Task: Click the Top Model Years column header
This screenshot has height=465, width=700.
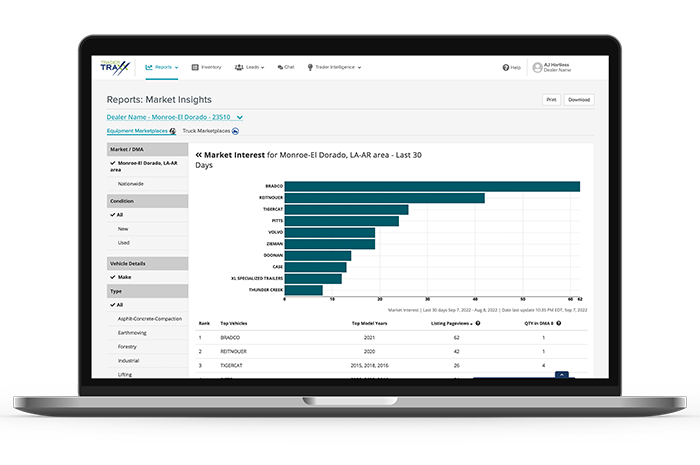Action: [369, 323]
